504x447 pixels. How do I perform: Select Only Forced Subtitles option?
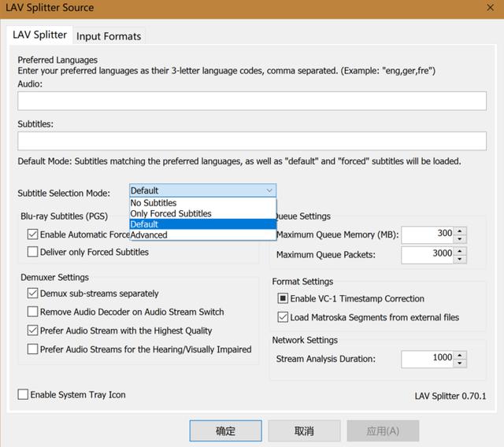pos(171,213)
